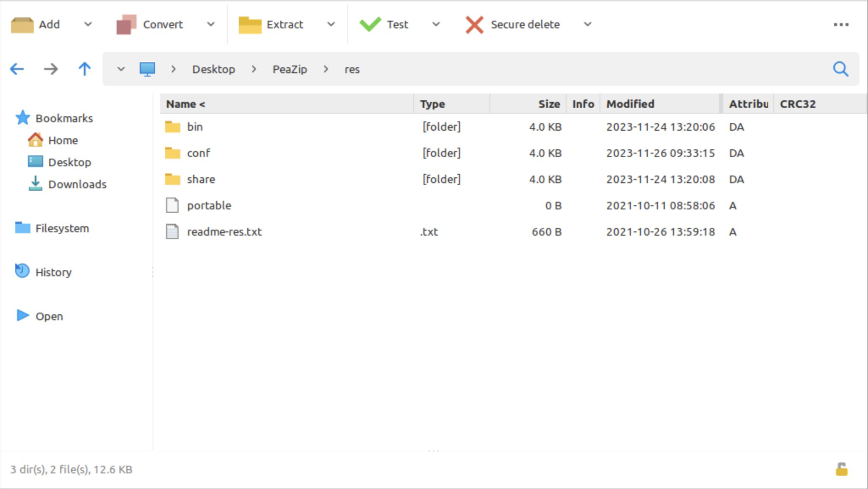This screenshot has height=489, width=868.
Task: Select Home in the bookmarks sidebar
Action: click(x=63, y=140)
